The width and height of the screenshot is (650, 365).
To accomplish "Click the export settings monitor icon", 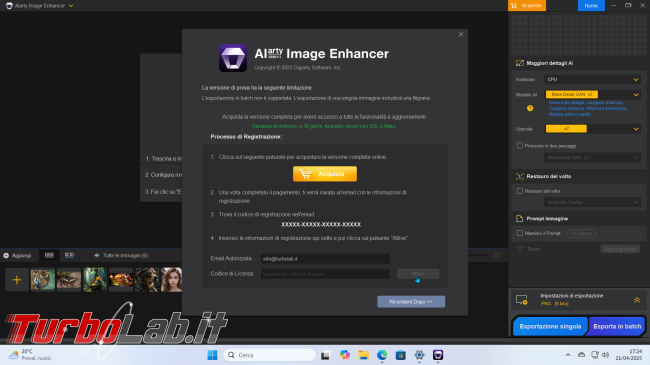I will 521,299.
